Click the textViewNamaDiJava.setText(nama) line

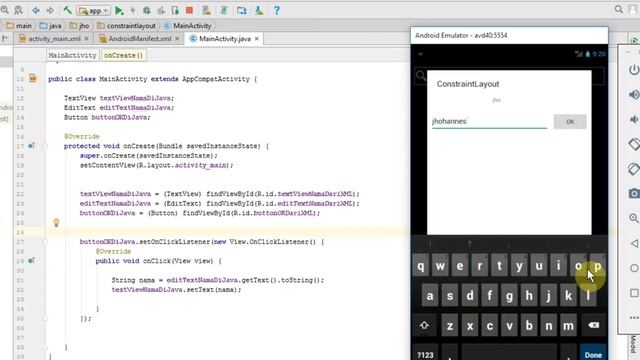[x=176, y=290]
